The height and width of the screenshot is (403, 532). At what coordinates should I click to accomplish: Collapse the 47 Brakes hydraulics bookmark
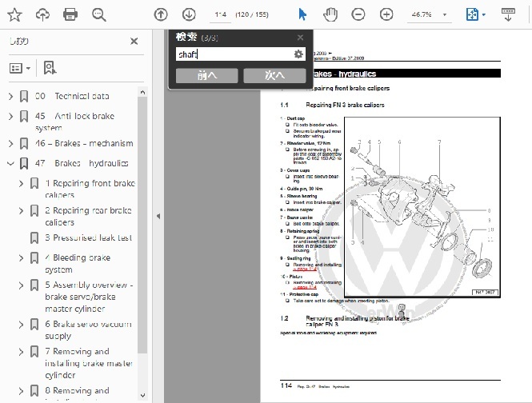[11, 163]
